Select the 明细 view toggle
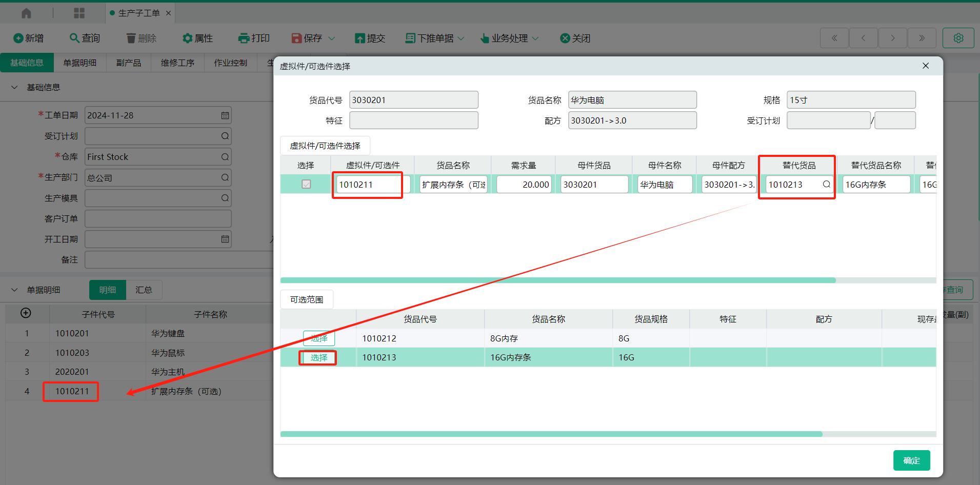The height and width of the screenshot is (485, 980). point(108,290)
